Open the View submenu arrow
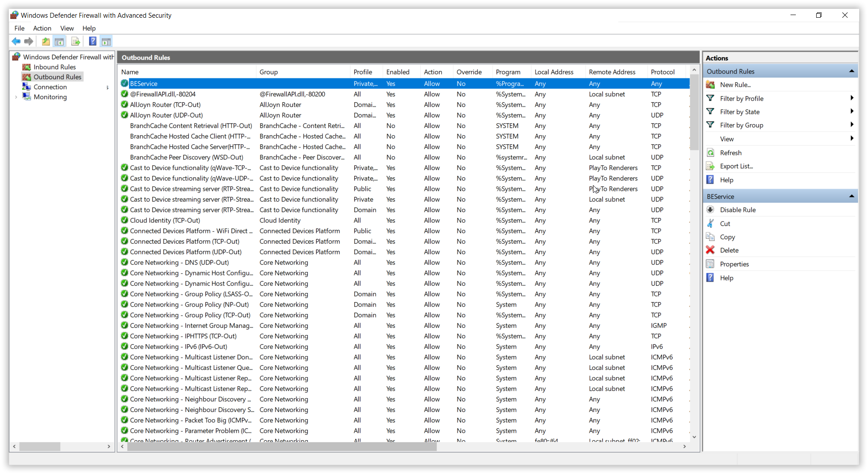 pos(852,139)
